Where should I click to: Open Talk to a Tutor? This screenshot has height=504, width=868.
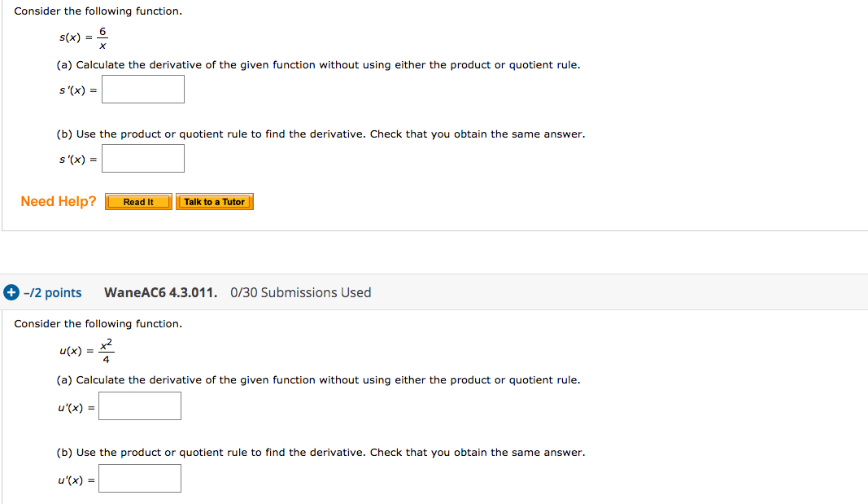tap(214, 202)
